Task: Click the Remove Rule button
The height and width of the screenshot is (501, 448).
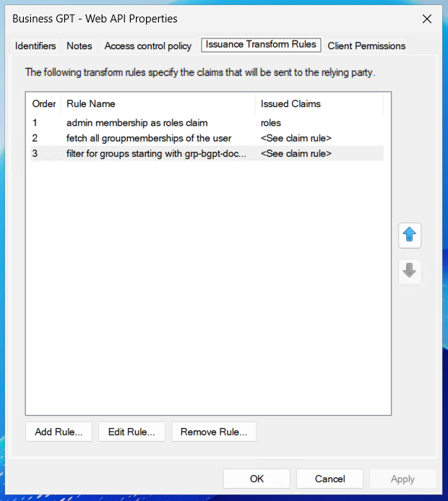Action: pos(214,432)
